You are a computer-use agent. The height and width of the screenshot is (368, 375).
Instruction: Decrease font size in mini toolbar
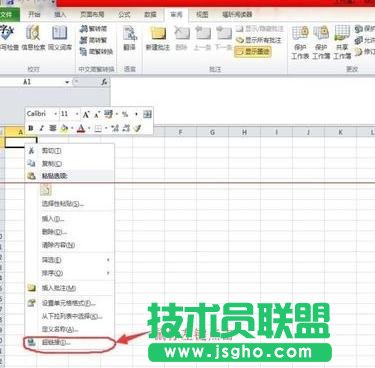(x=97, y=115)
